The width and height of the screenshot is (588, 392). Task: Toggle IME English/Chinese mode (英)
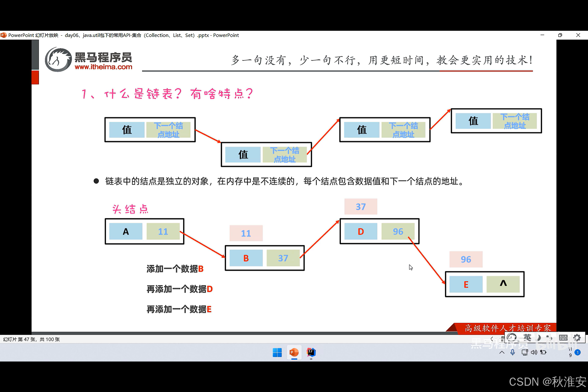pyautogui.click(x=527, y=338)
